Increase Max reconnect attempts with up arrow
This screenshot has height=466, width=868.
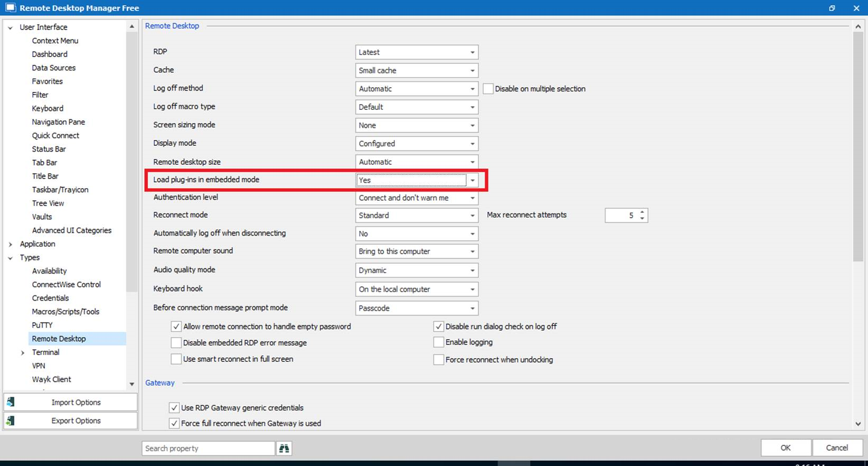click(x=642, y=212)
